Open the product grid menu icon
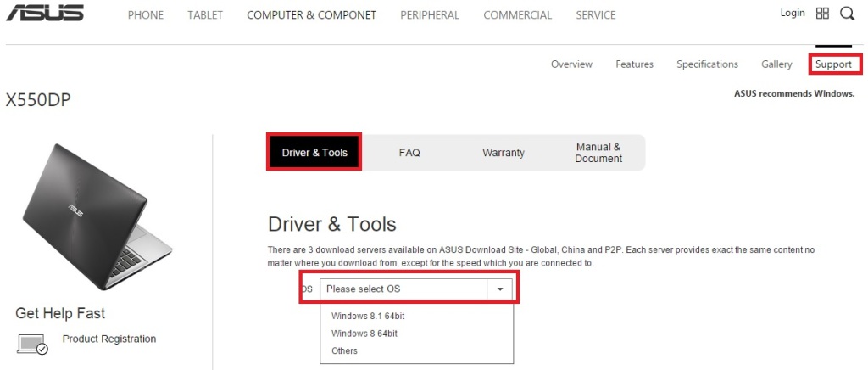The height and width of the screenshot is (370, 868). [822, 14]
